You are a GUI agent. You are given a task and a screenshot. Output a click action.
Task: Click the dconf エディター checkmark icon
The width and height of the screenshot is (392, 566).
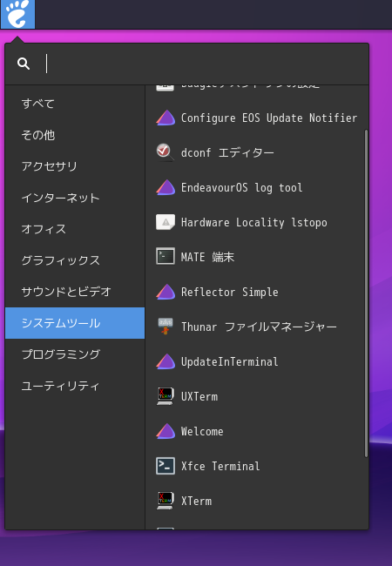coord(166,152)
